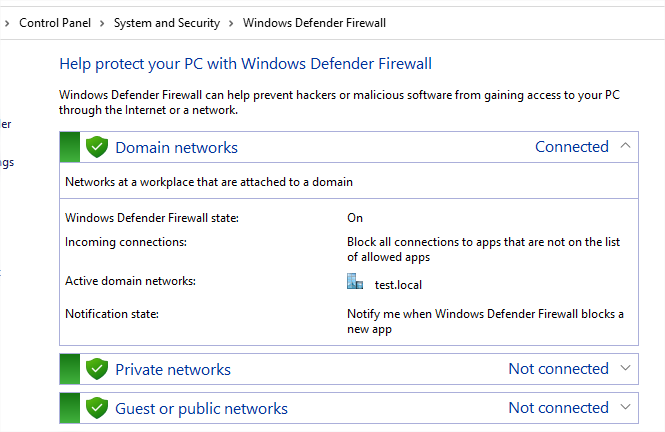Click the Guest or public networks heading
665x432 pixels.
click(201, 409)
